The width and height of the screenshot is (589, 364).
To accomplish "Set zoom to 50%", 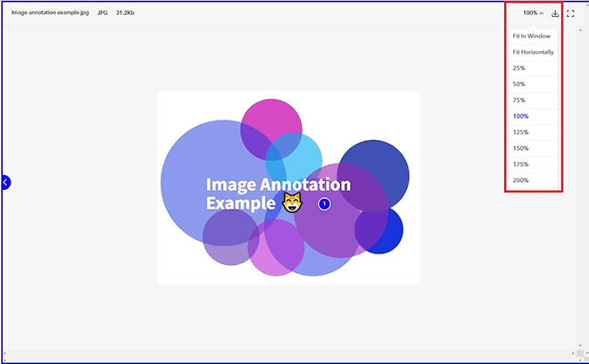I will click(533, 85).
